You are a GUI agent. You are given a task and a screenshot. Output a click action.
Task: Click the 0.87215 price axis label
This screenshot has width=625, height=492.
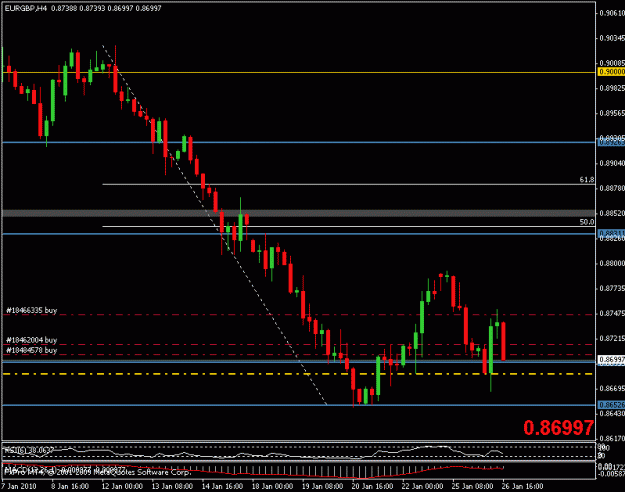tap(612, 338)
